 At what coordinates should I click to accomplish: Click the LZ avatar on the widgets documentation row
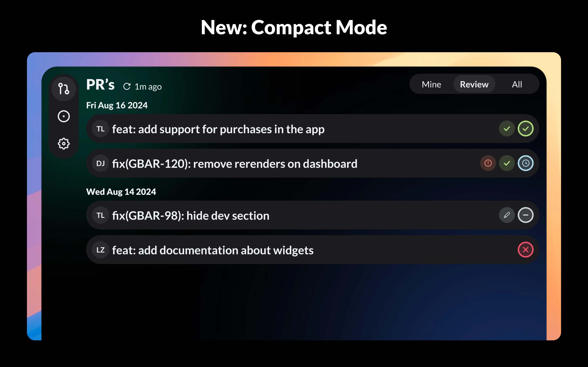point(100,250)
